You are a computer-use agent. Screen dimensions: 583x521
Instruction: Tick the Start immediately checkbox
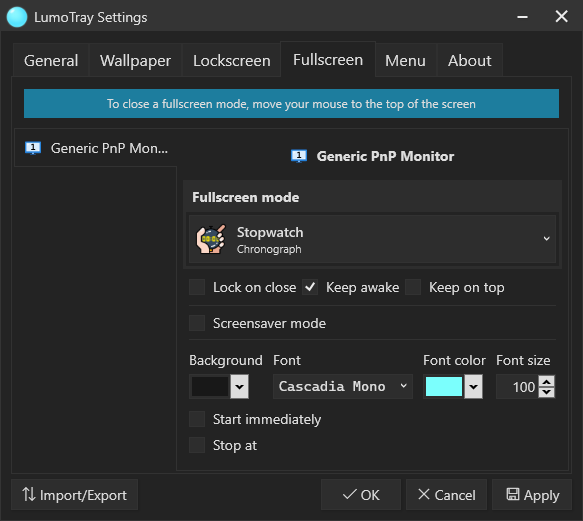point(197,419)
